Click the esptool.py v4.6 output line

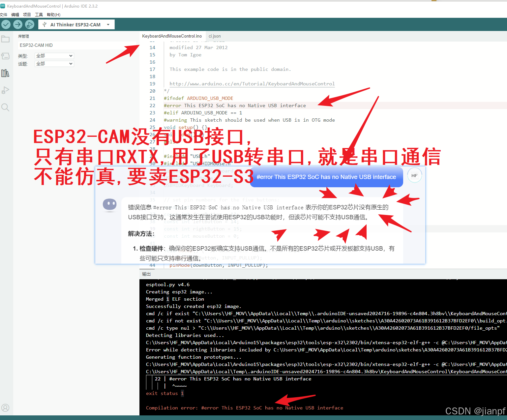coord(168,285)
